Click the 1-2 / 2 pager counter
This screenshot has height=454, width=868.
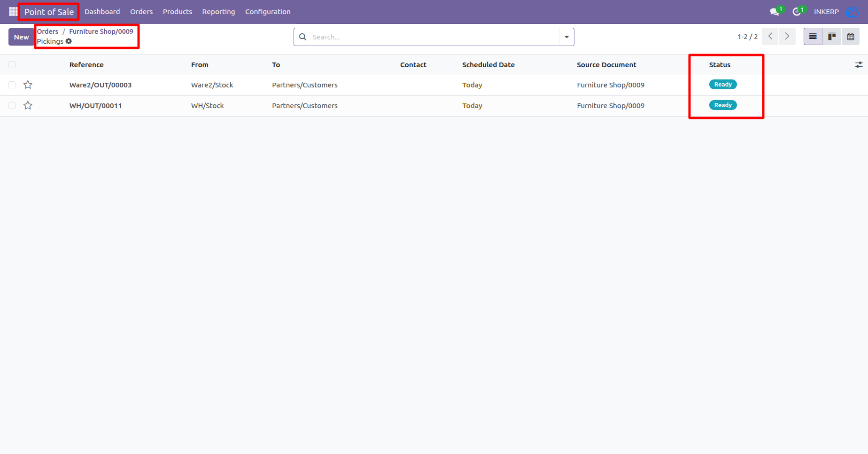(747, 37)
